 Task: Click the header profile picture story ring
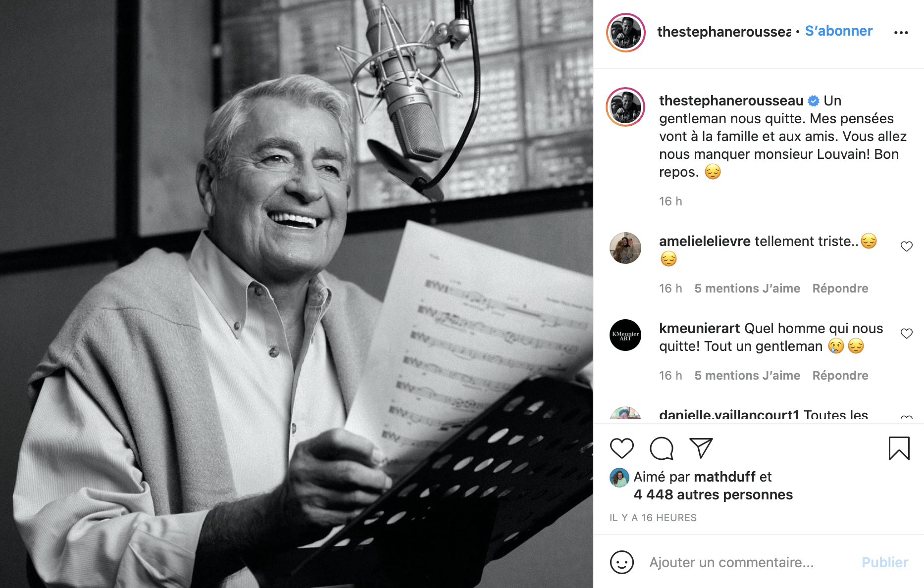[625, 33]
